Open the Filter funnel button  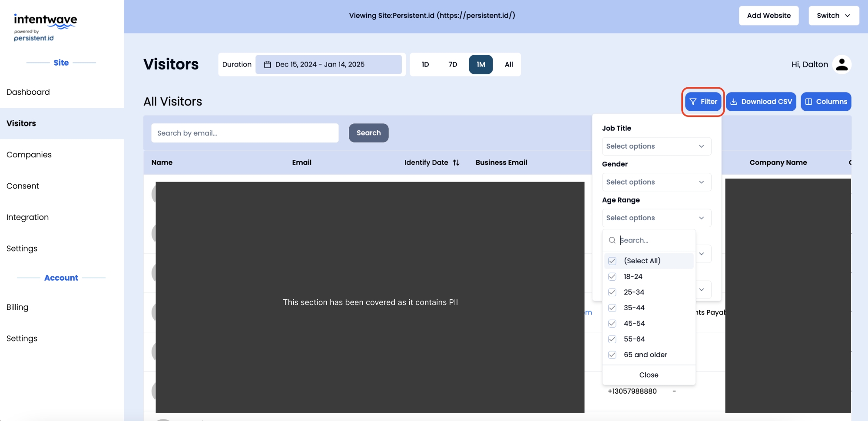[x=703, y=102]
